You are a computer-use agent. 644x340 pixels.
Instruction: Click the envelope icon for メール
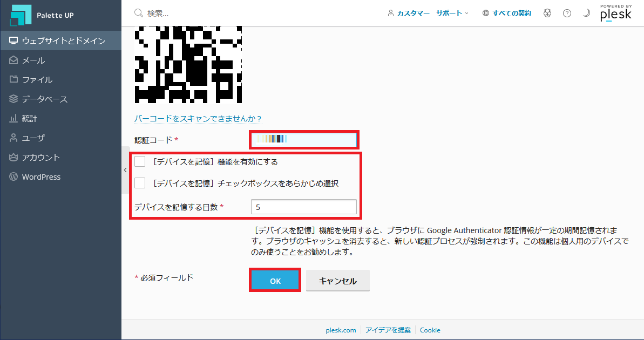tap(13, 60)
